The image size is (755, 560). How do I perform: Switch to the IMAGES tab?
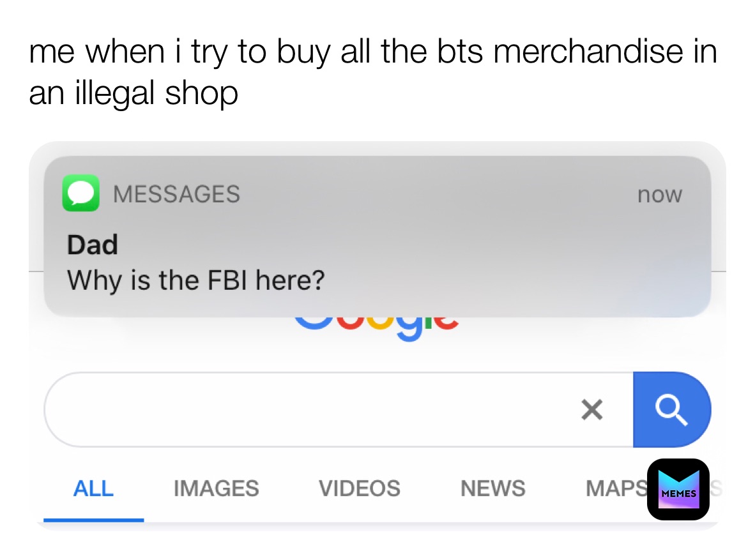pyautogui.click(x=216, y=488)
